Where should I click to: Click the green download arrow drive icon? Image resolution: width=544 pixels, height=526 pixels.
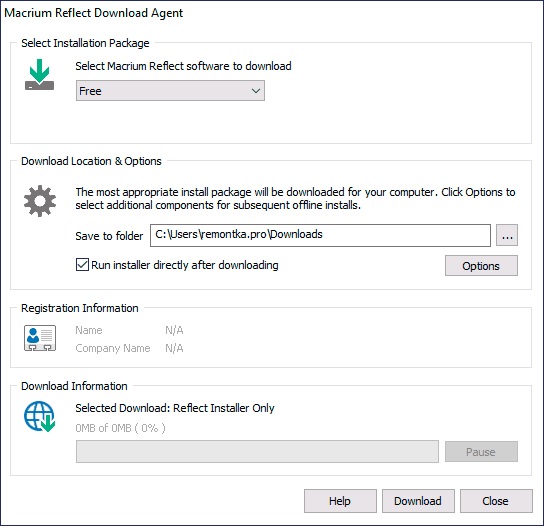pos(39,74)
